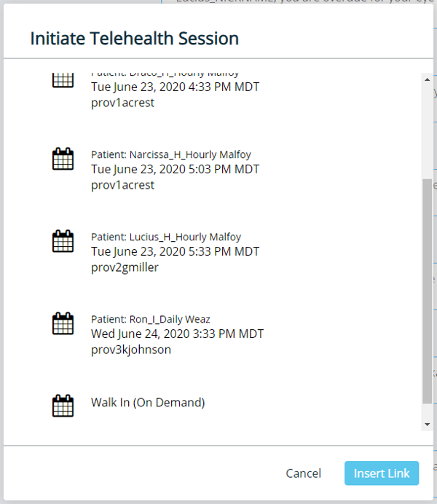
Task: Choose the Tue June 23, 5:33 PM appointment
Action: (x=175, y=251)
